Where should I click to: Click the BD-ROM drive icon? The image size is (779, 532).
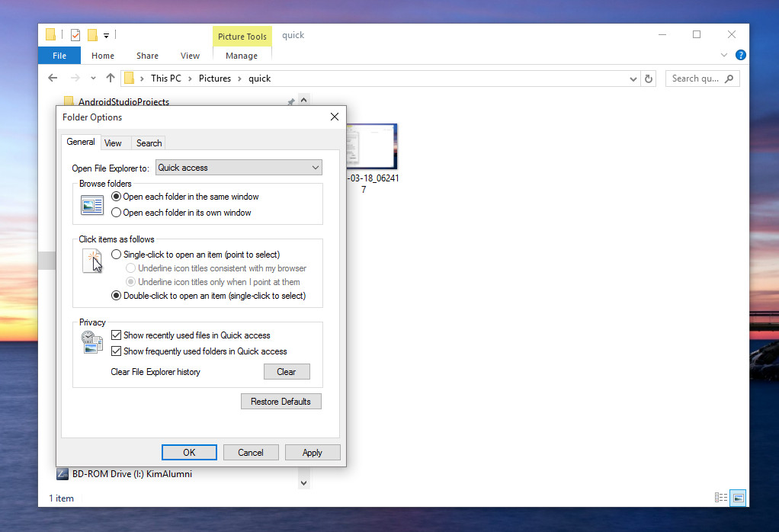(63, 474)
